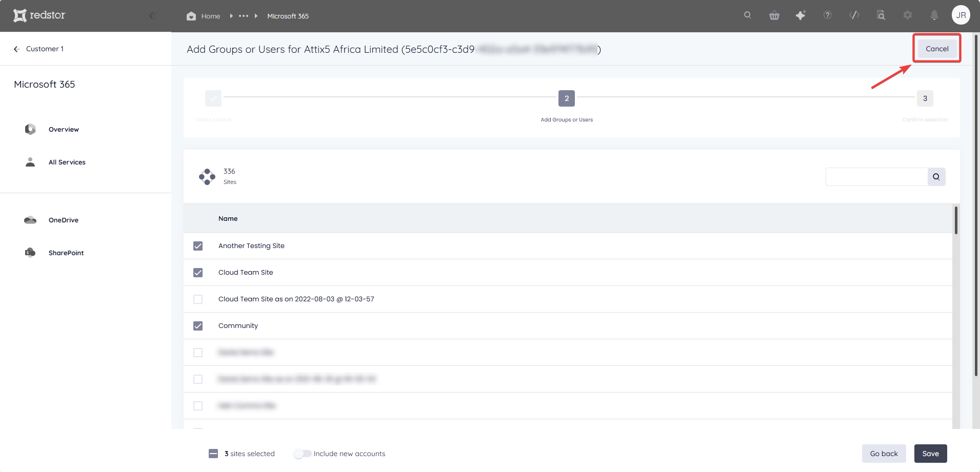The height and width of the screenshot is (472, 980).
Task: Cancel adding groups or users
Action: coord(937,49)
